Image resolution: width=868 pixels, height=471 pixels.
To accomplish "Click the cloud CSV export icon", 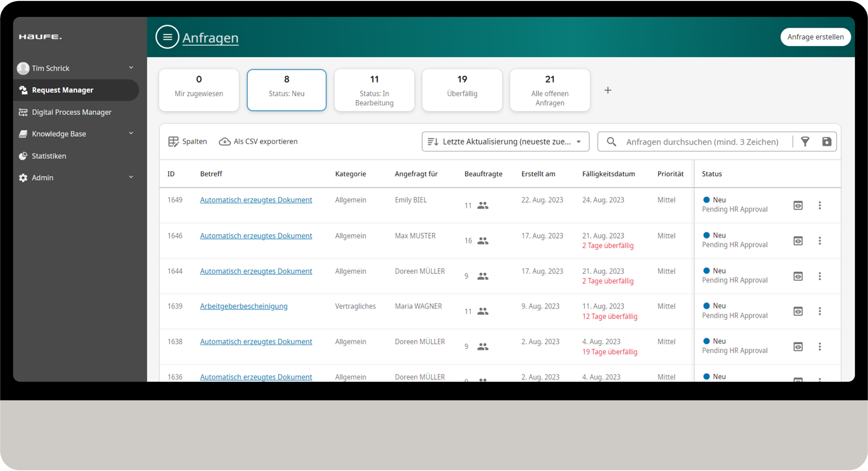I will [x=225, y=142].
